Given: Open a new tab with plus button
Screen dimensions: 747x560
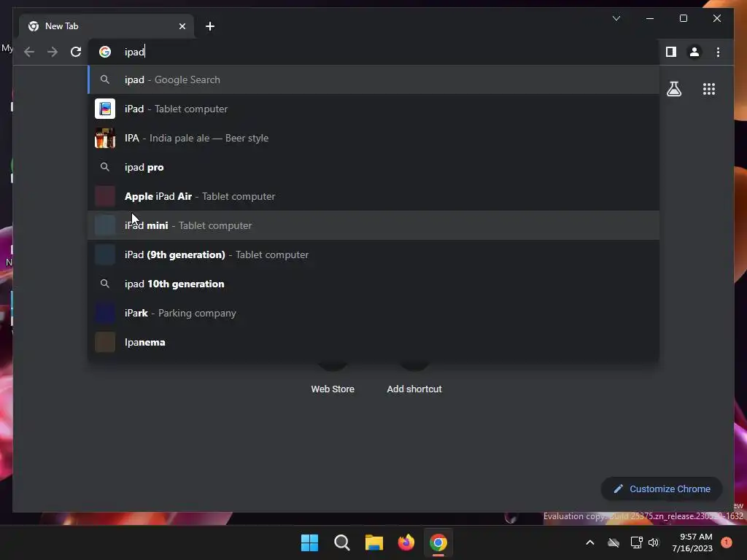Looking at the screenshot, I should point(210,26).
